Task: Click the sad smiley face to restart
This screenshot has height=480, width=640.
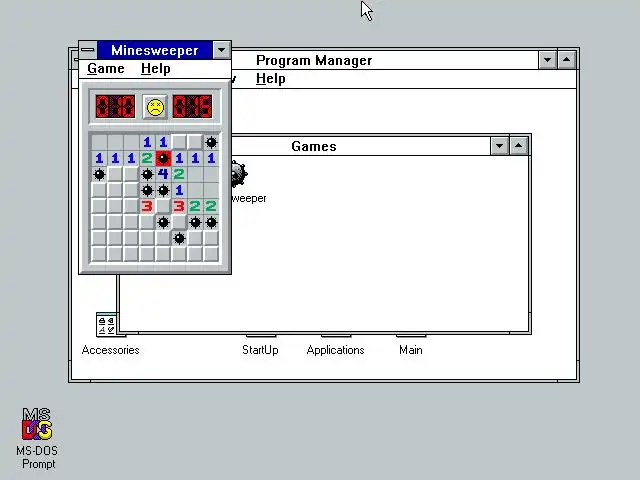Action: click(x=155, y=107)
